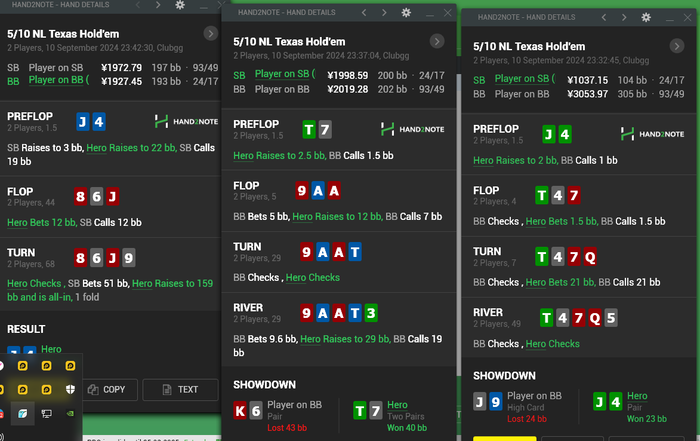Expand header chevron in the right window
The width and height of the screenshot is (700, 441).
coord(677,46)
